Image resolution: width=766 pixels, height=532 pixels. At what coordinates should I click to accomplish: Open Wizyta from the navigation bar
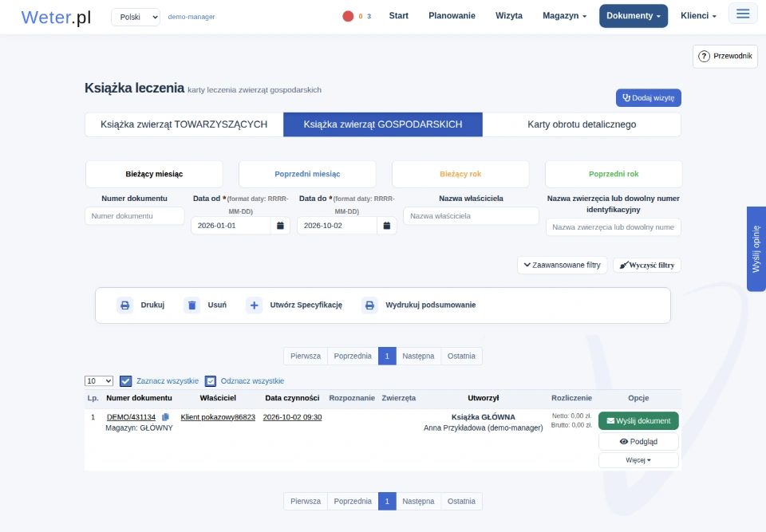point(509,16)
